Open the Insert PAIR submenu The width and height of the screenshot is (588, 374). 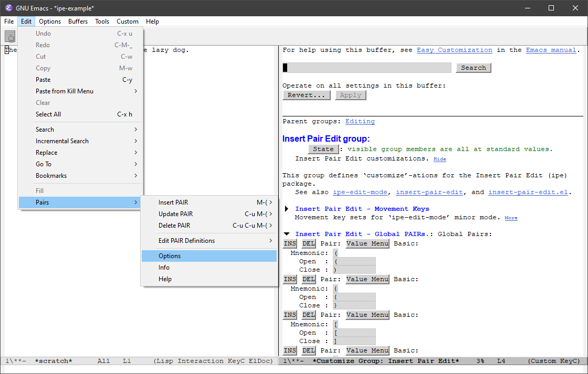click(x=209, y=202)
